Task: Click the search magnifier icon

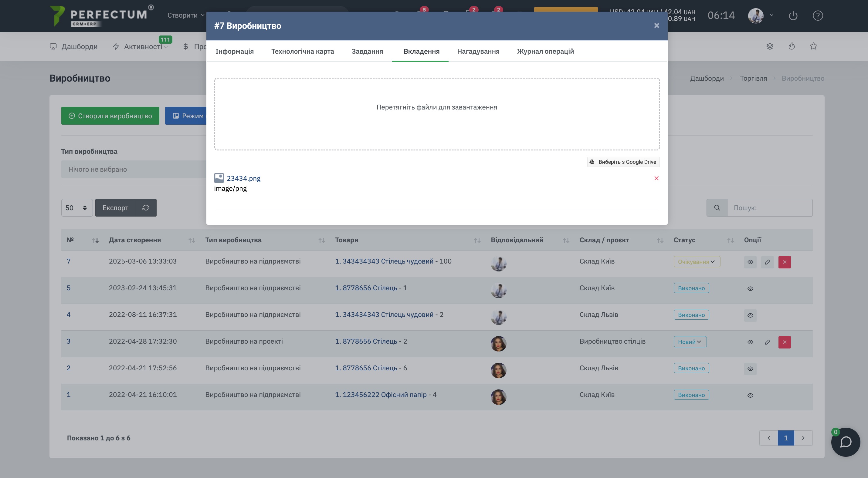Action: click(717, 208)
